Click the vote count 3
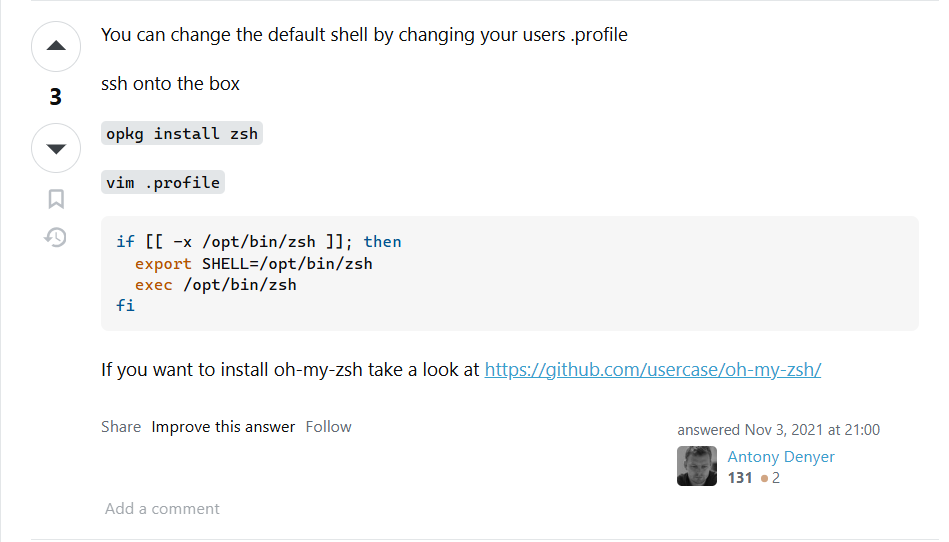 click(x=56, y=97)
